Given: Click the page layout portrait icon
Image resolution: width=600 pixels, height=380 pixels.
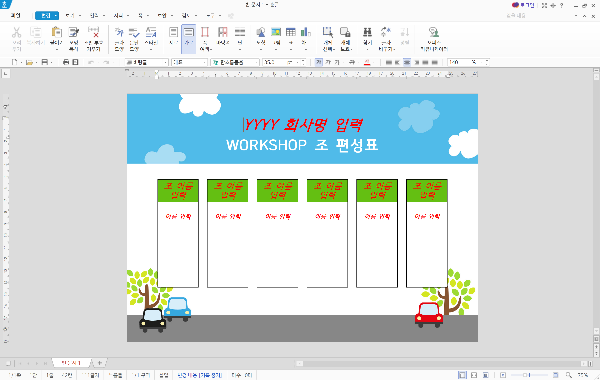Looking at the screenshot, I should (x=173, y=33).
